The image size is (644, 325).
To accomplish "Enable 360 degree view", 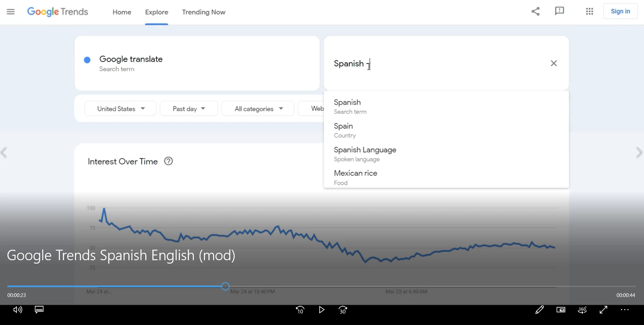I will 582,310.
